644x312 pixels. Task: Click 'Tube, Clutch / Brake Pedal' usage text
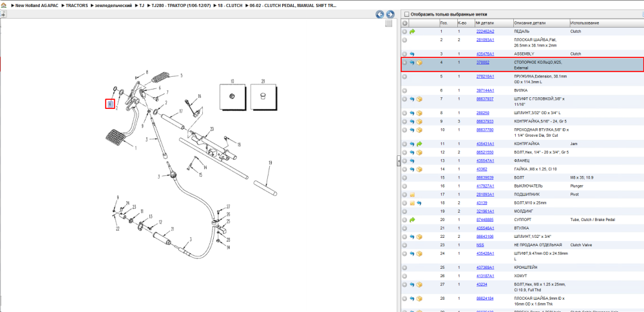[x=592, y=220]
